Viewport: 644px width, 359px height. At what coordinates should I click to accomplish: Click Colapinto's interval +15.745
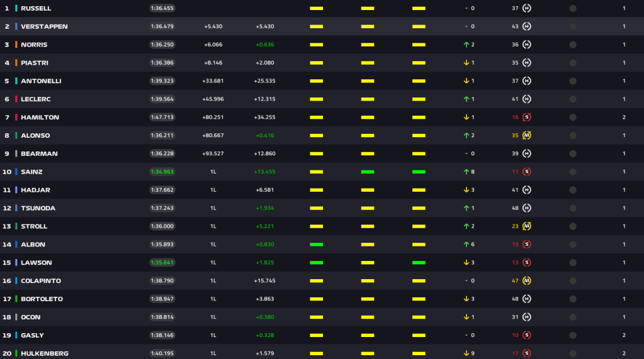(265, 280)
